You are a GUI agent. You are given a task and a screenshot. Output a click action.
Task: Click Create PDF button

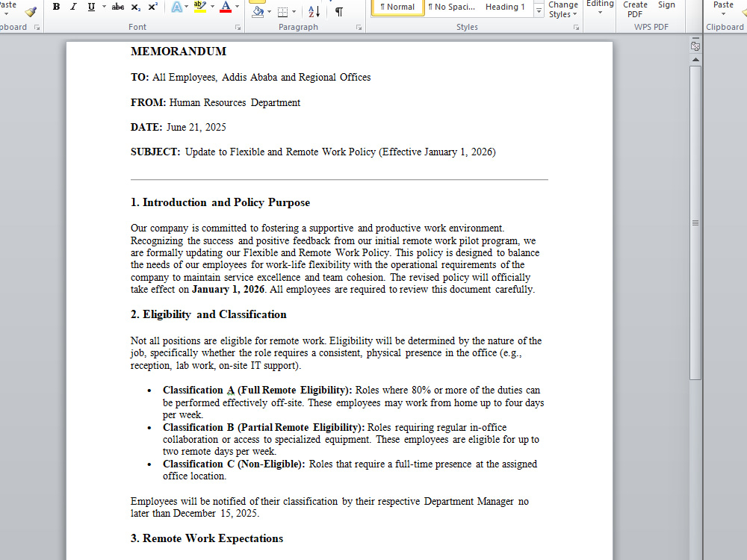tap(635, 10)
